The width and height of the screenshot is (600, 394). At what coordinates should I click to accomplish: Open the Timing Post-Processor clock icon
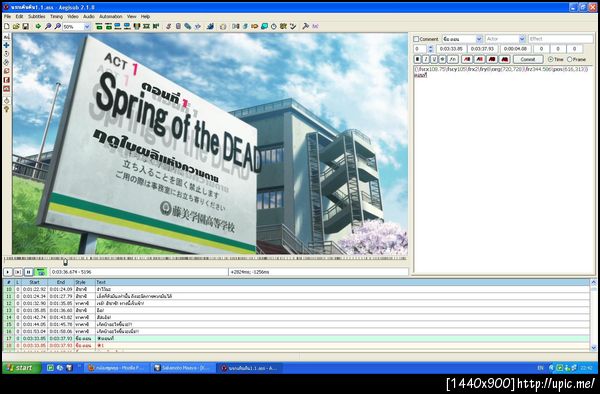pos(274,26)
